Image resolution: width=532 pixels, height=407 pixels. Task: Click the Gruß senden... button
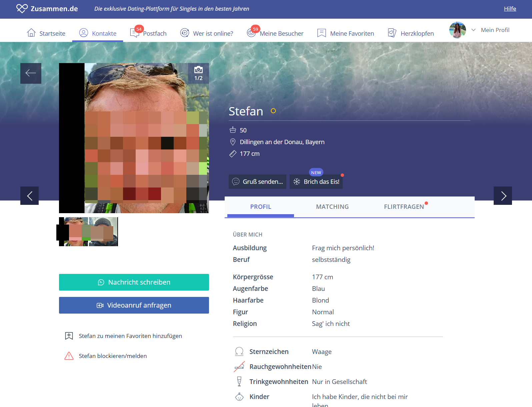coord(257,182)
